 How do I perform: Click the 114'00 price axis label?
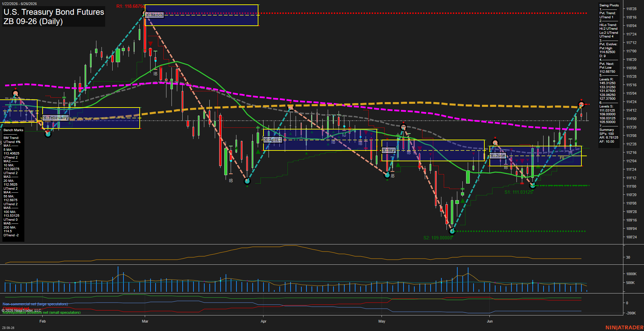[x=631, y=119]
